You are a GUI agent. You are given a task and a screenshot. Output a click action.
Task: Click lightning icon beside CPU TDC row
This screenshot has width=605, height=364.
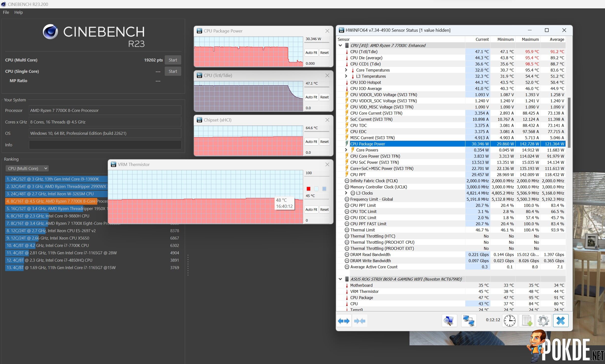[347, 125]
